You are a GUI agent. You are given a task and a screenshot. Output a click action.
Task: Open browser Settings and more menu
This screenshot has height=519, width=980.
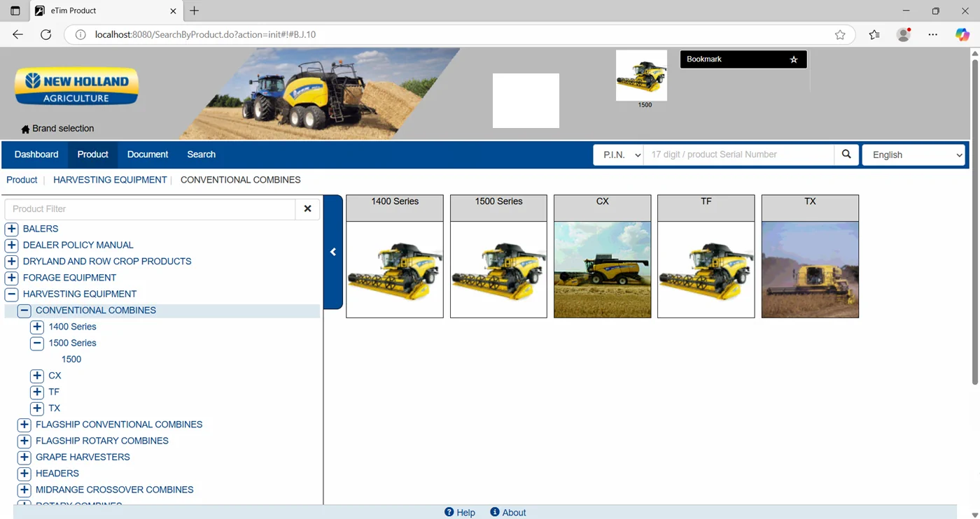point(933,34)
